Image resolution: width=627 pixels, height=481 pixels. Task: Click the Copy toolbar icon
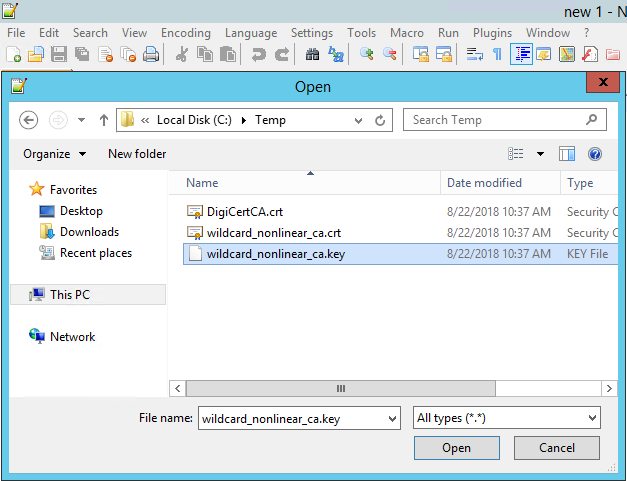pos(205,54)
